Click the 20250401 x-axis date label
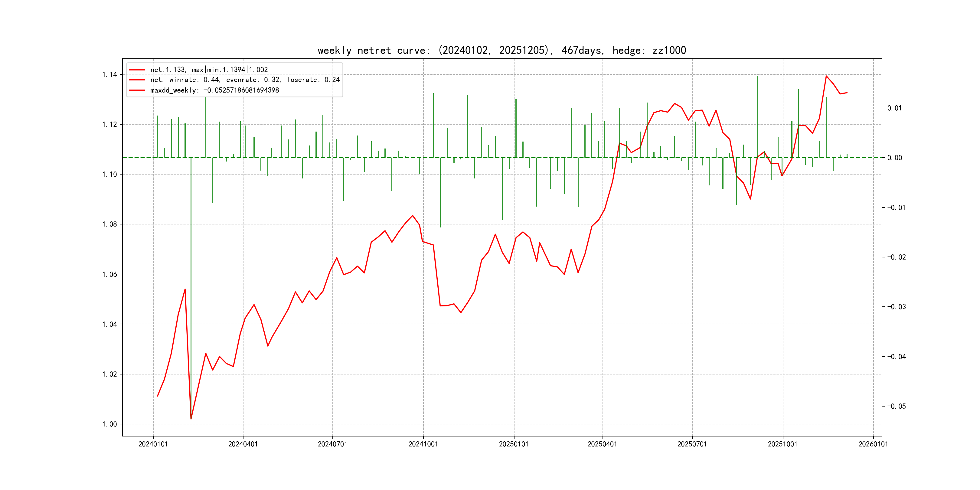The height and width of the screenshot is (490, 980). click(602, 444)
